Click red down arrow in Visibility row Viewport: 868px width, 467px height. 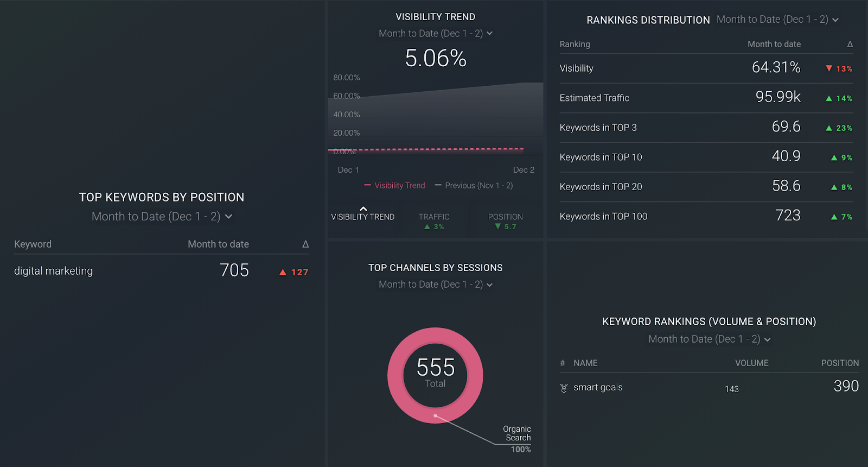(x=829, y=68)
